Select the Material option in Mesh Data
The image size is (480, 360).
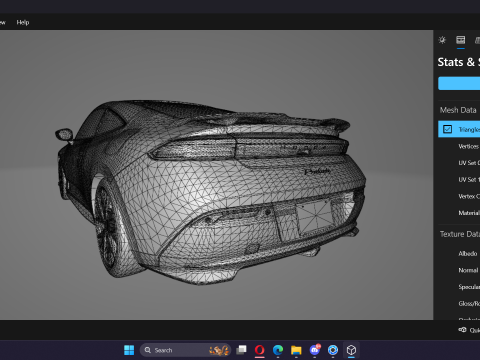pos(469,213)
